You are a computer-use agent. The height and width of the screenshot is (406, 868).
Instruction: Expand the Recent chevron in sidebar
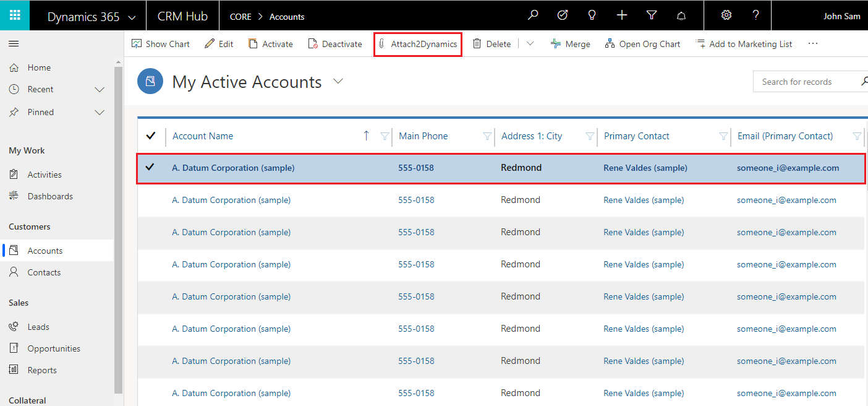[100, 90]
